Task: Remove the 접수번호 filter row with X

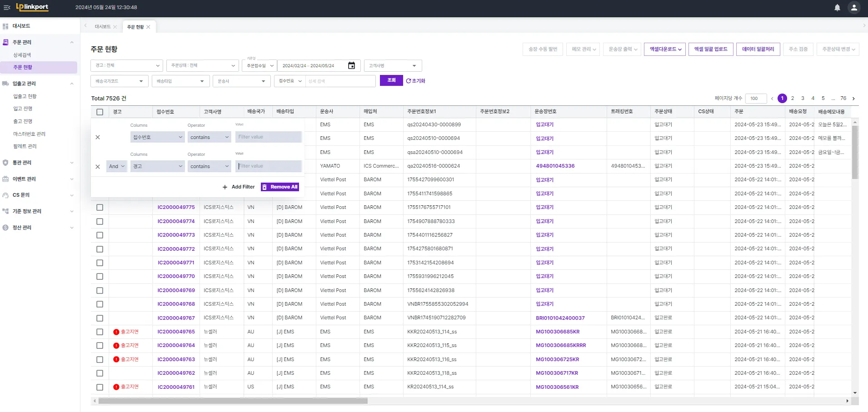Action: (98, 137)
